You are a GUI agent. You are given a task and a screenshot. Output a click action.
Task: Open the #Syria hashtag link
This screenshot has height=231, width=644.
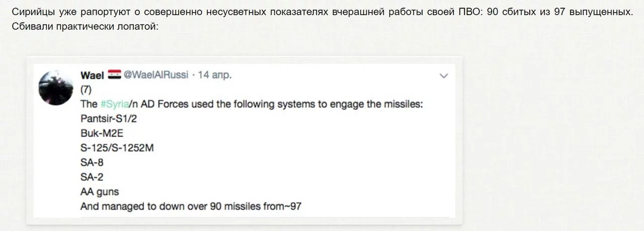pos(114,105)
